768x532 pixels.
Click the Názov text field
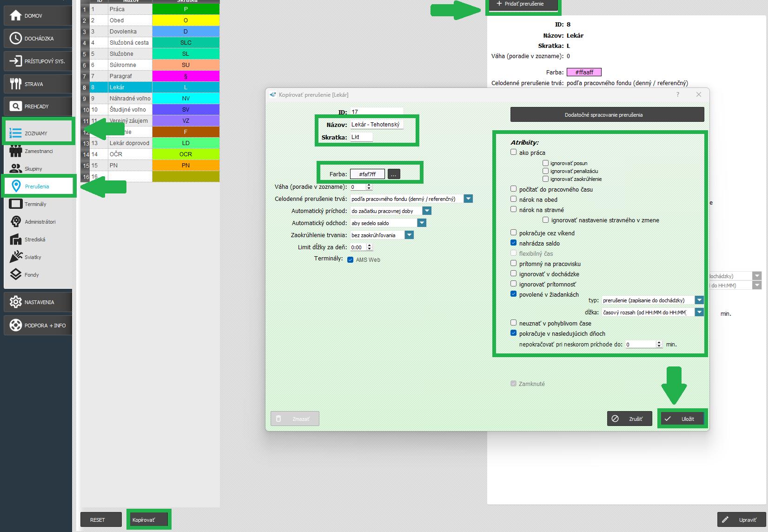click(x=376, y=125)
